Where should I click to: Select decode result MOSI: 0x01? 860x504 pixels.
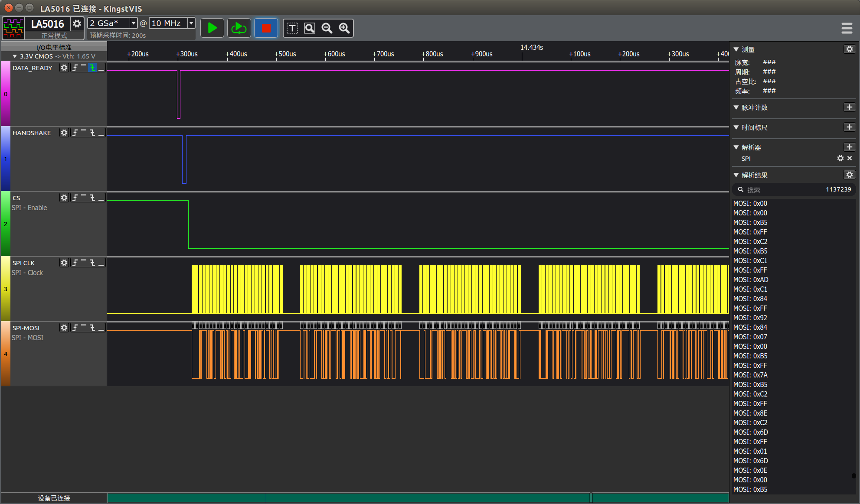pyautogui.click(x=750, y=451)
